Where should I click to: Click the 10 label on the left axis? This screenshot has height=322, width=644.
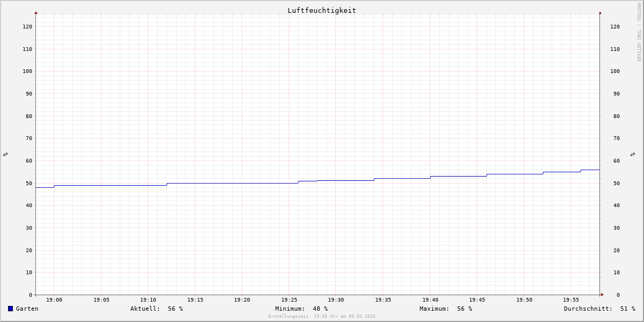click(x=29, y=272)
